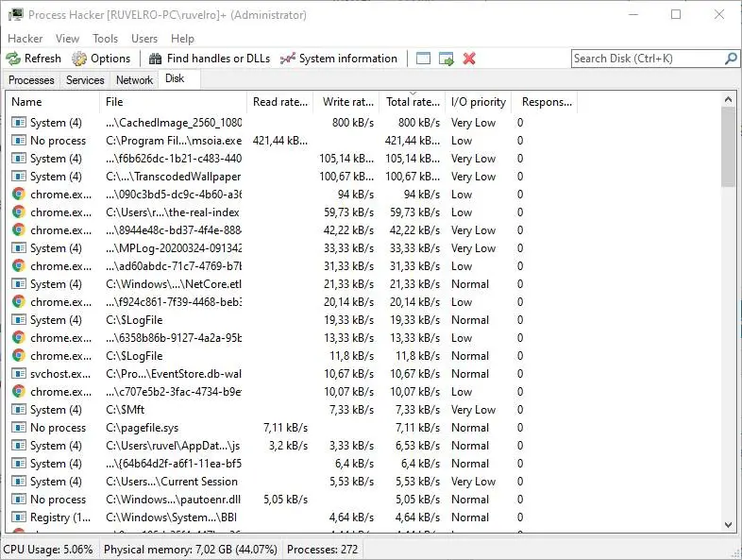Sort by the Response column header
The width and height of the screenshot is (742, 560).
tap(545, 102)
